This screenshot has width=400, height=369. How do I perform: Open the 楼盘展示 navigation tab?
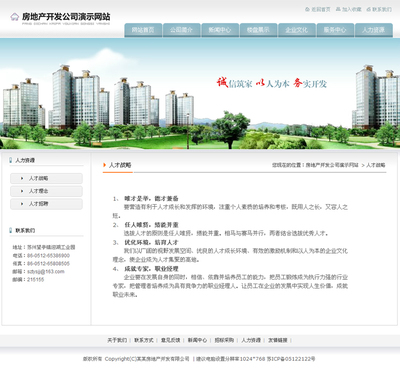258,30
